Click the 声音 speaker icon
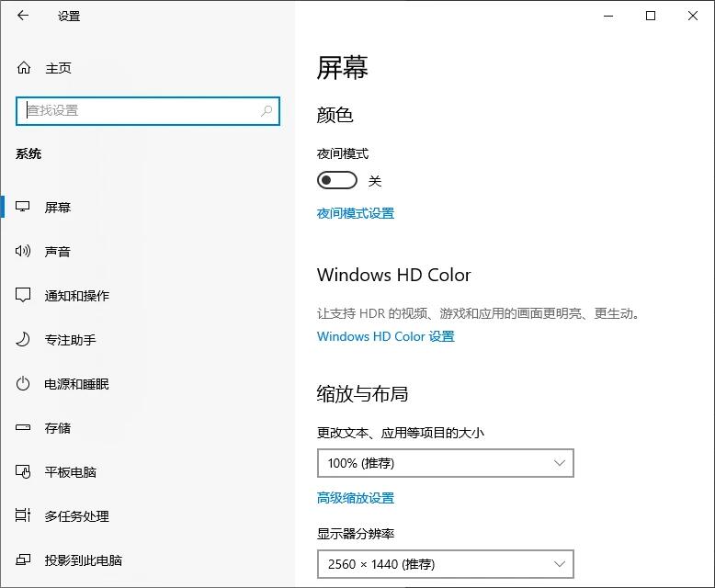 point(24,252)
